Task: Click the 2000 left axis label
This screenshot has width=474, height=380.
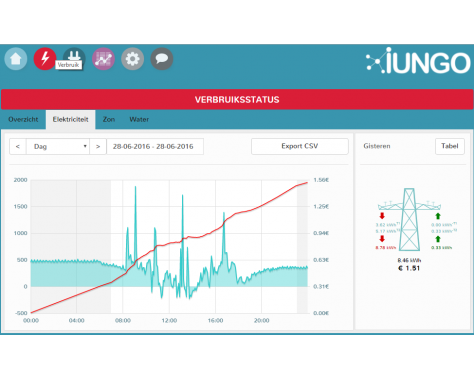Action: [20, 180]
